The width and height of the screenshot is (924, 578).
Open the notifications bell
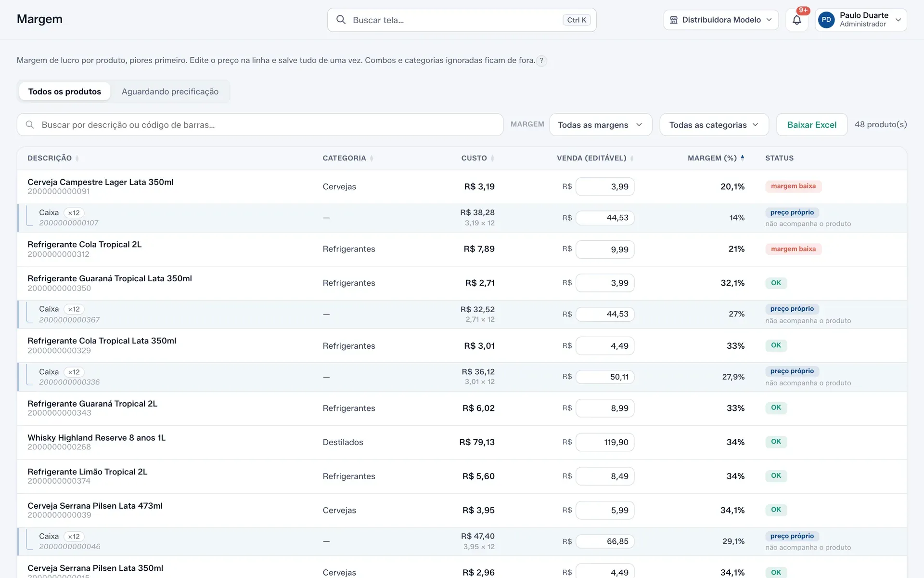pyautogui.click(x=796, y=20)
